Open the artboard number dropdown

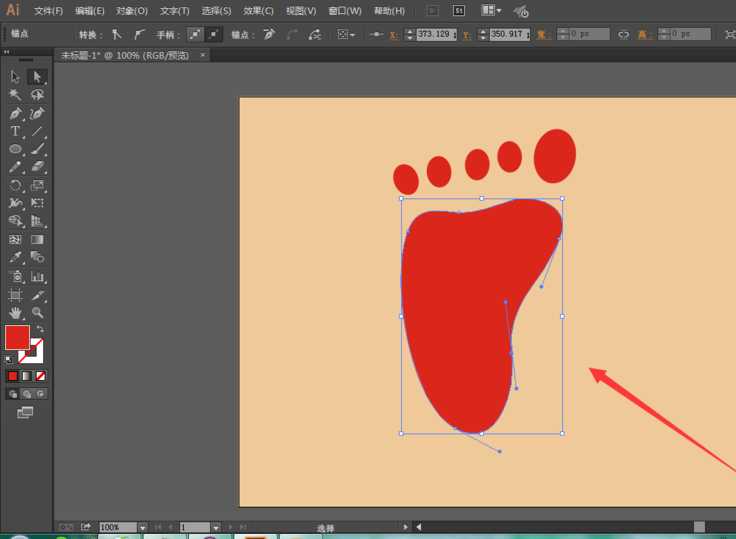[x=215, y=527]
